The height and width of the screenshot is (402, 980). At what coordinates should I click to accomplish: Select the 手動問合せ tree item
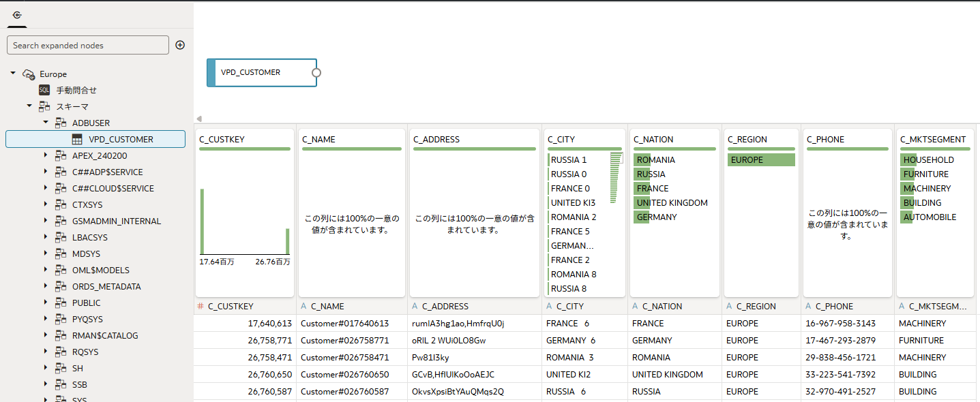[76, 90]
